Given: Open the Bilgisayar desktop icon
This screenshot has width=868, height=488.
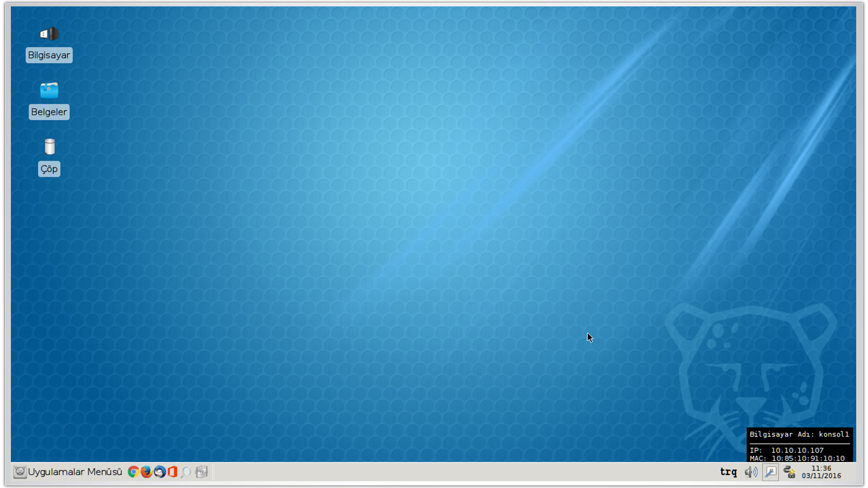Looking at the screenshot, I should (49, 34).
